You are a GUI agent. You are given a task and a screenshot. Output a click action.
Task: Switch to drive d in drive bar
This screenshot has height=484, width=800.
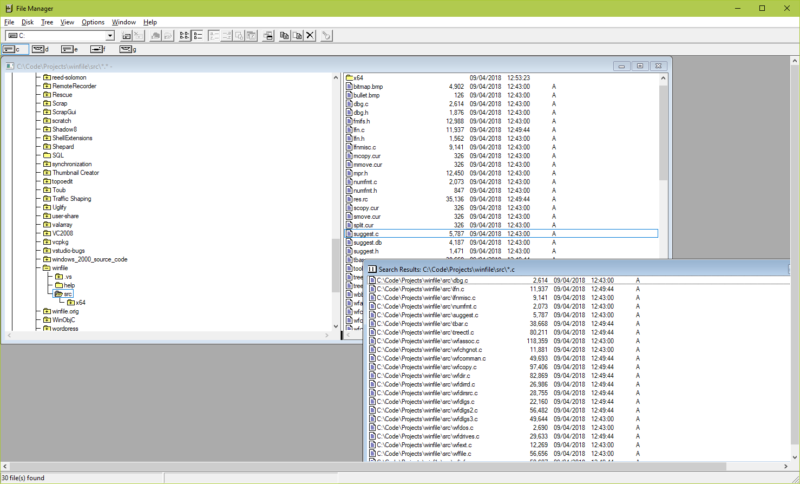[x=40, y=49]
